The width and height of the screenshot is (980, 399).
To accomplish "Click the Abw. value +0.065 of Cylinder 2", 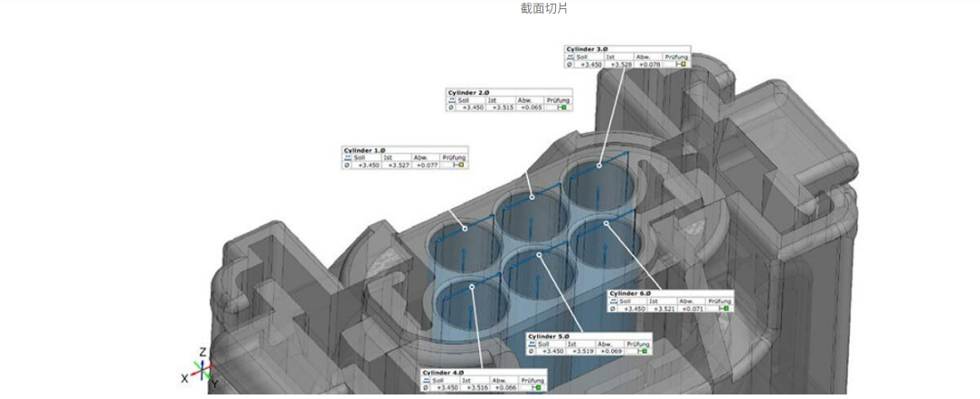I will tap(529, 108).
